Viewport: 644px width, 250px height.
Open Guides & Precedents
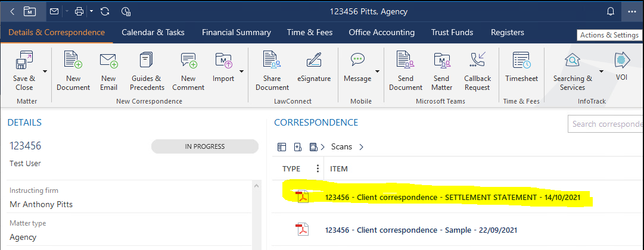[x=146, y=60]
